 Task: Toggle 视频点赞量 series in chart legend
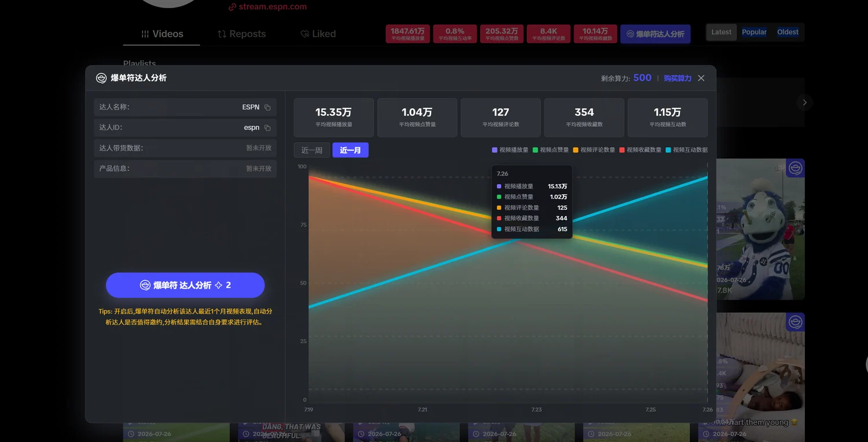coord(550,150)
